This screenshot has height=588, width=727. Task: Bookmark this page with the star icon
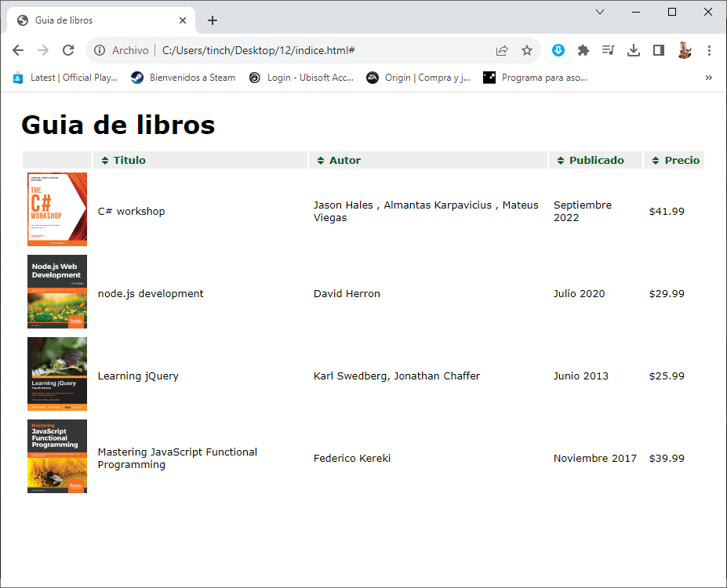click(x=527, y=50)
